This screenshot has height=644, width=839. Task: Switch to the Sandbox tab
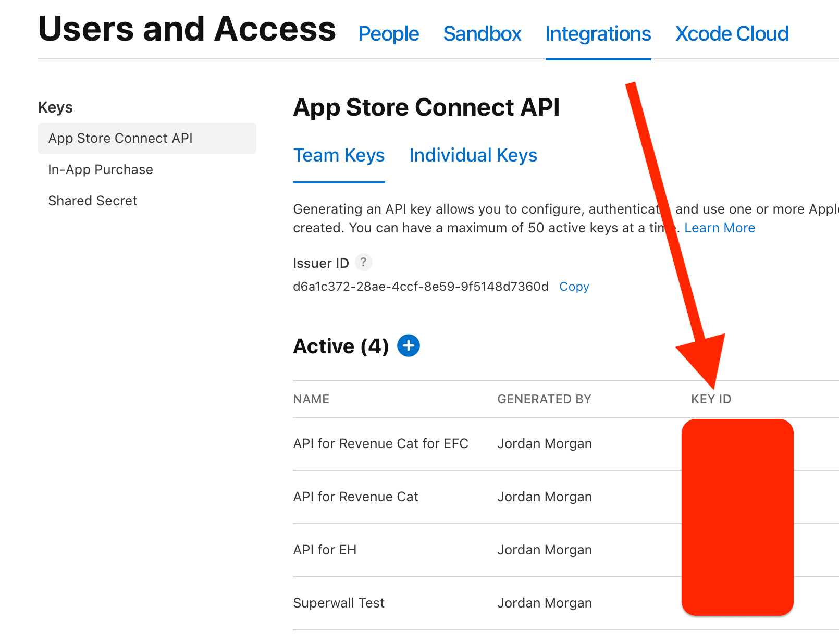click(482, 34)
